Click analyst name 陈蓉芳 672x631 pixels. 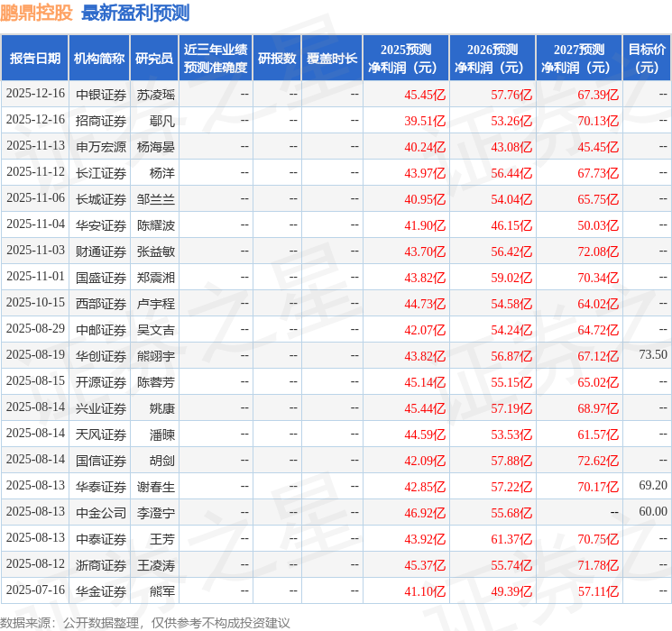coord(155,382)
